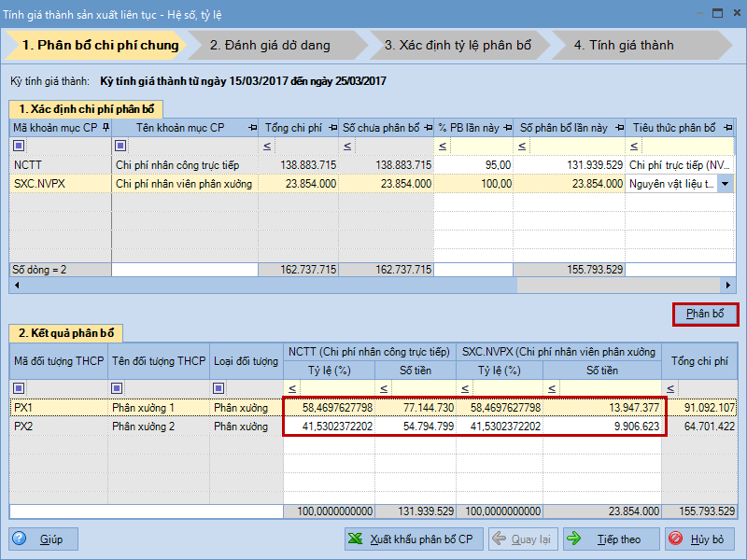Open filter operator for Mã đối tượng THCP
747x560 pixels.
tap(19, 388)
